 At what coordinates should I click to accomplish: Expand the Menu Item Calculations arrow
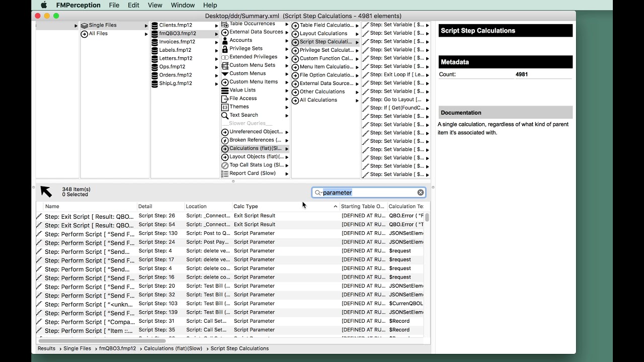click(x=357, y=67)
